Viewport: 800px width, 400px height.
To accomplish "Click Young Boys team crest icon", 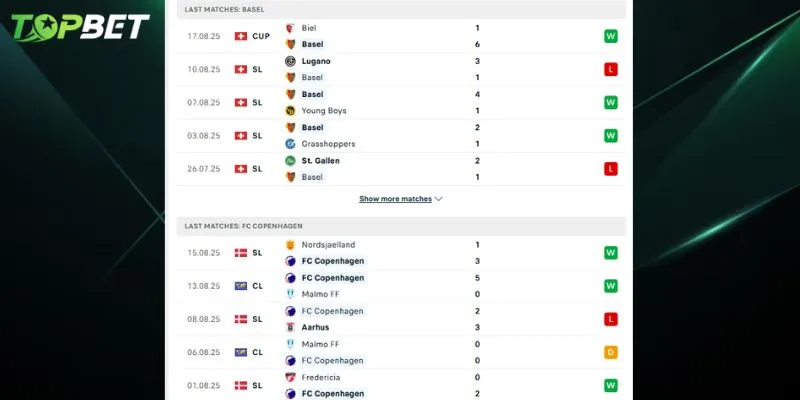I will pyautogui.click(x=290, y=111).
